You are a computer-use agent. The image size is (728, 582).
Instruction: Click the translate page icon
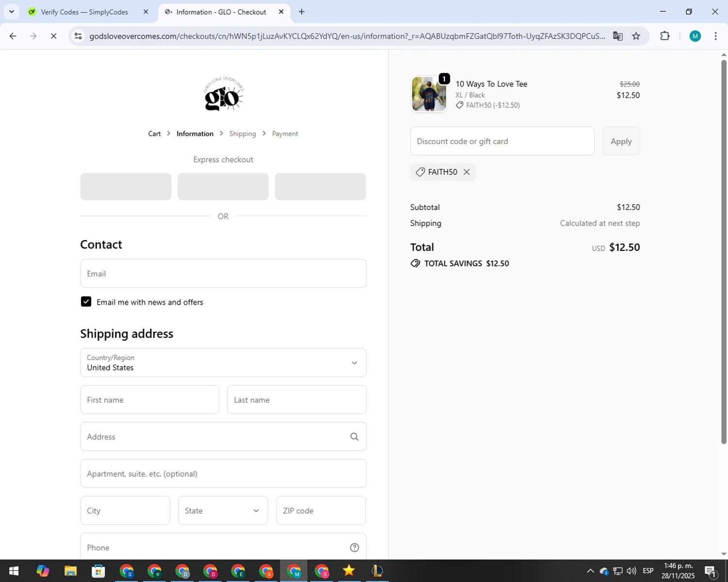click(x=617, y=36)
